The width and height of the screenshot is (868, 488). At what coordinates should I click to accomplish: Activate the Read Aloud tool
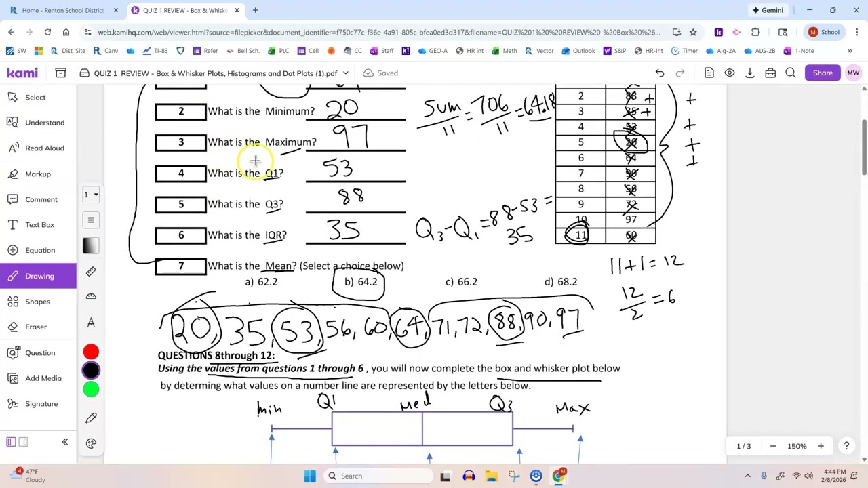[38, 148]
